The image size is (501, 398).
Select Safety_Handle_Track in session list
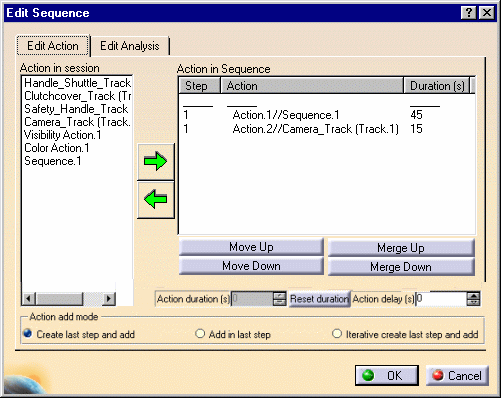click(76, 109)
